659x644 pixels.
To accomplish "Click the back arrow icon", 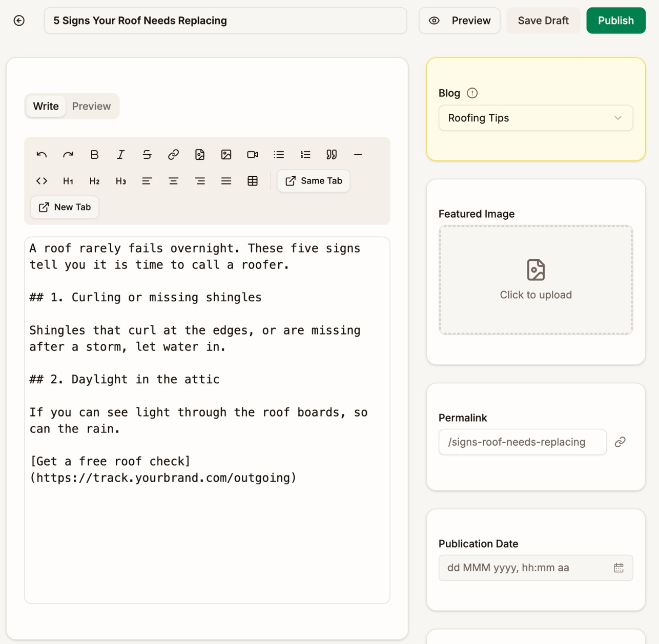I will tap(19, 20).
